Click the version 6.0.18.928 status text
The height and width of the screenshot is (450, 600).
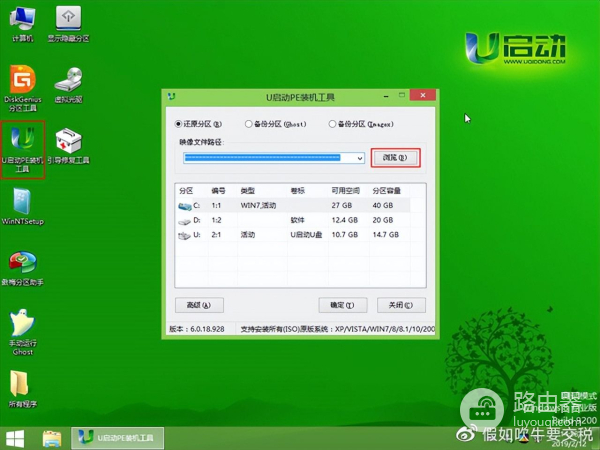(x=197, y=329)
